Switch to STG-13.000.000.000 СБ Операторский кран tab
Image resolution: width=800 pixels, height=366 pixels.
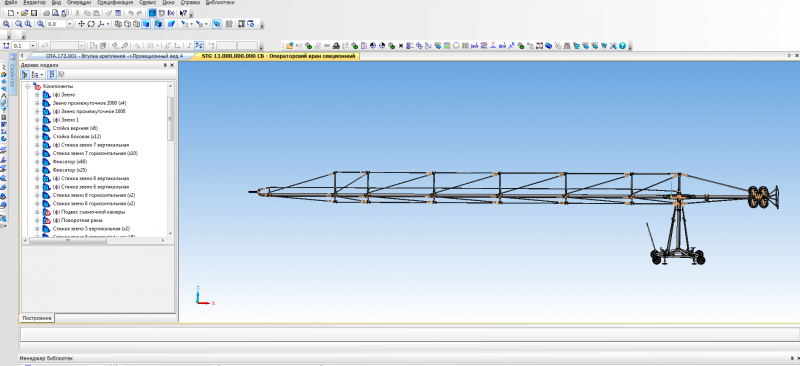pyautogui.click(x=278, y=56)
